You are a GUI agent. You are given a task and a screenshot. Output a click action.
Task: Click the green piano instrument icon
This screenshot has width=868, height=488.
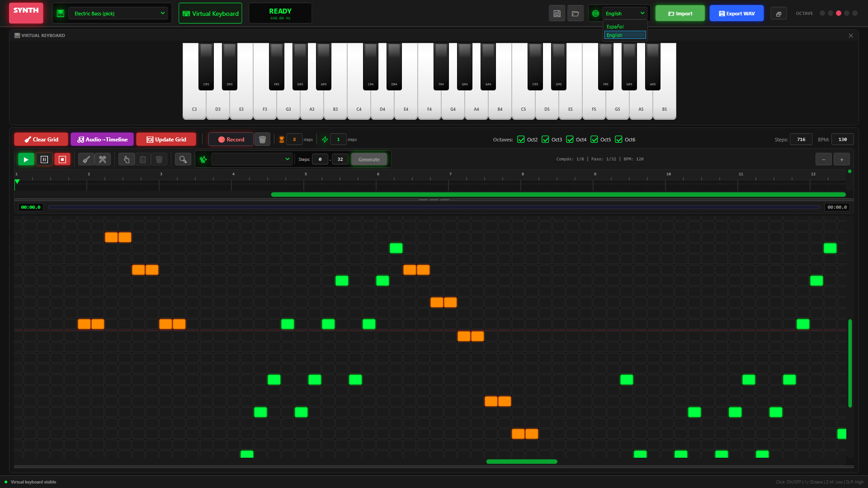[60, 14]
